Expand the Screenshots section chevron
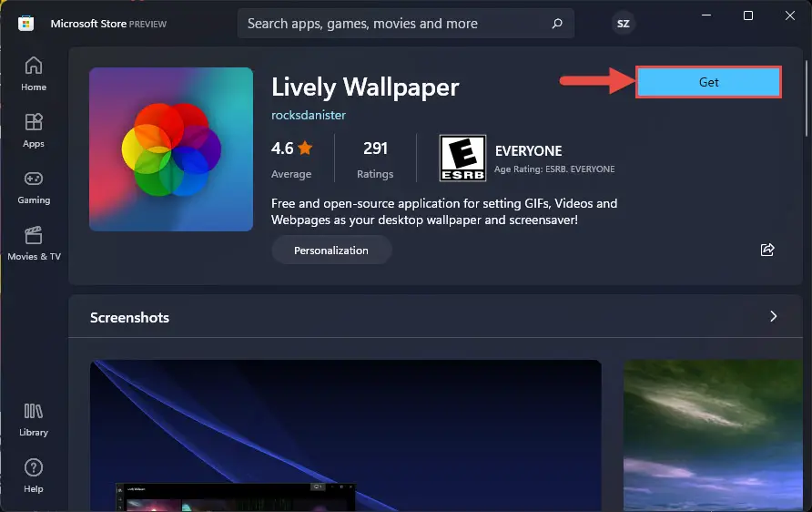This screenshot has width=812, height=512. [x=773, y=316]
